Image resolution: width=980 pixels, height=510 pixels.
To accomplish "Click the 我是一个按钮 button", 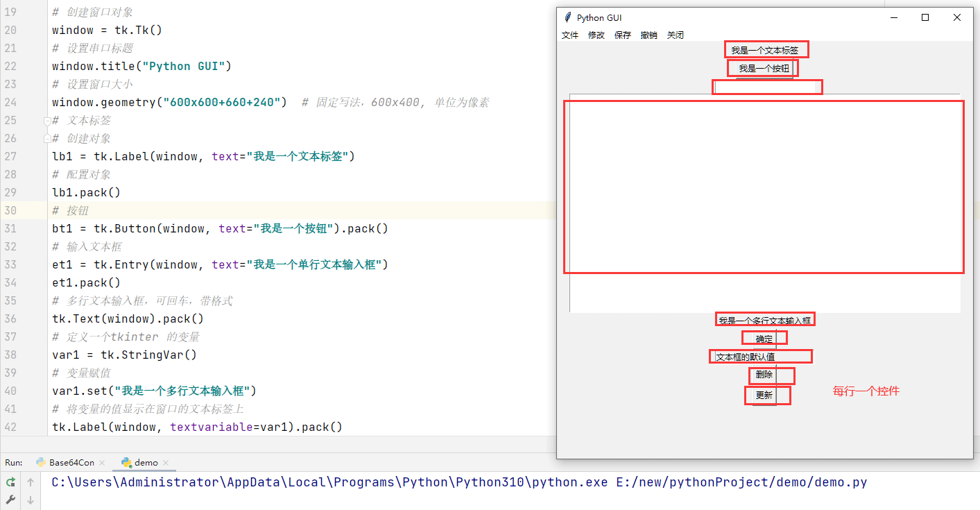I will click(x=764, y=69).
